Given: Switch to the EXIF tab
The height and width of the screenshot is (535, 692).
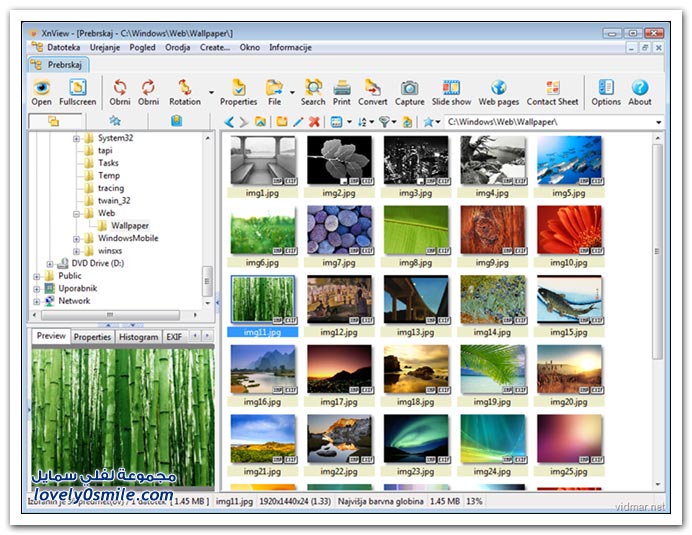Looking at the screenshot, I should (174, 337).
